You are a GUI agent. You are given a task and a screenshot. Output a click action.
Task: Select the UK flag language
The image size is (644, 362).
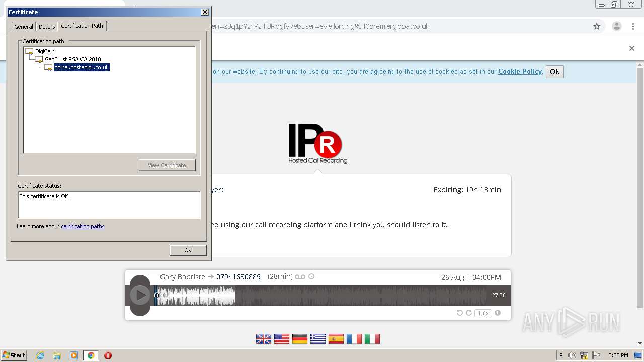click(x=264, y=339)
